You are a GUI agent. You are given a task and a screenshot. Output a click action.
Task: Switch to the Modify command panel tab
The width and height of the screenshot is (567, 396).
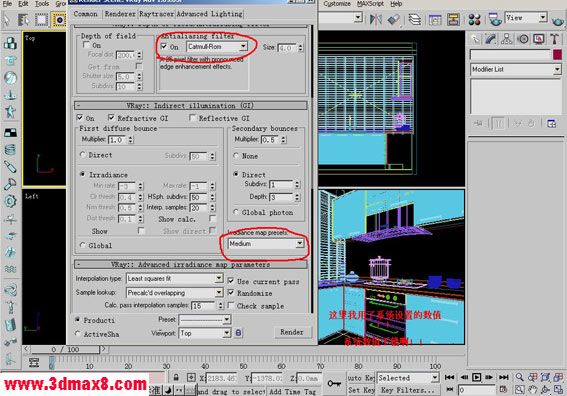coord(491,39)
